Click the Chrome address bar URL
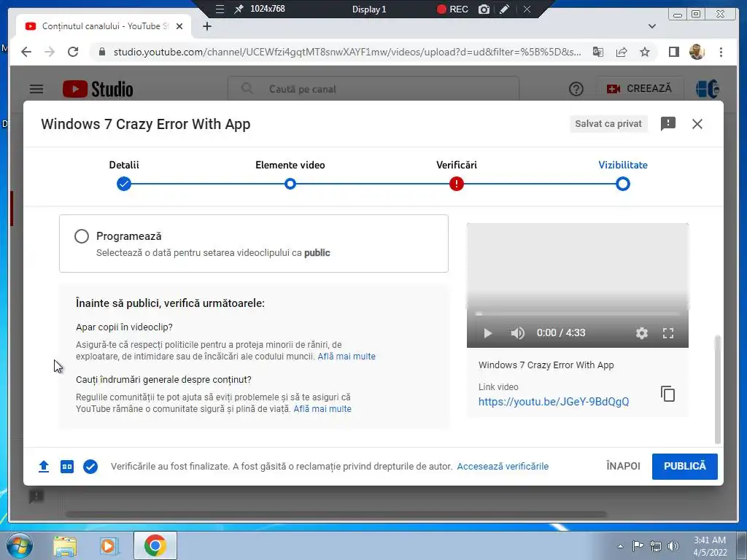Screen dimensions: 747x560 pyautogui.click(x=347, y=52)
